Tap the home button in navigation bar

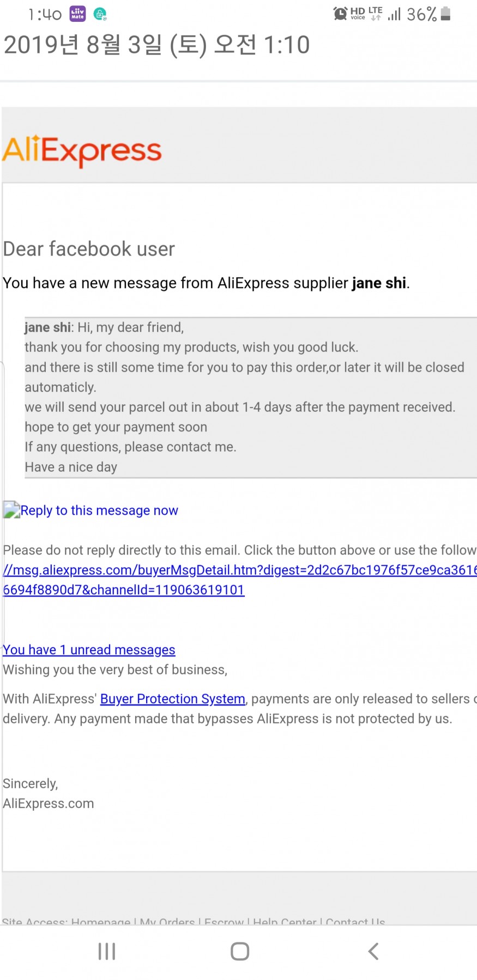[x=240, y=951]
